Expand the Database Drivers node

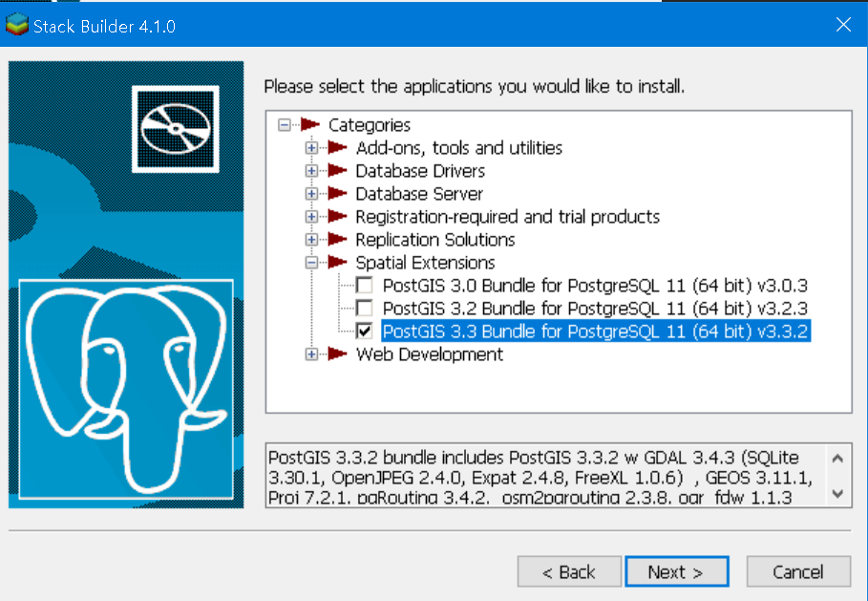(x=311, y=171)
